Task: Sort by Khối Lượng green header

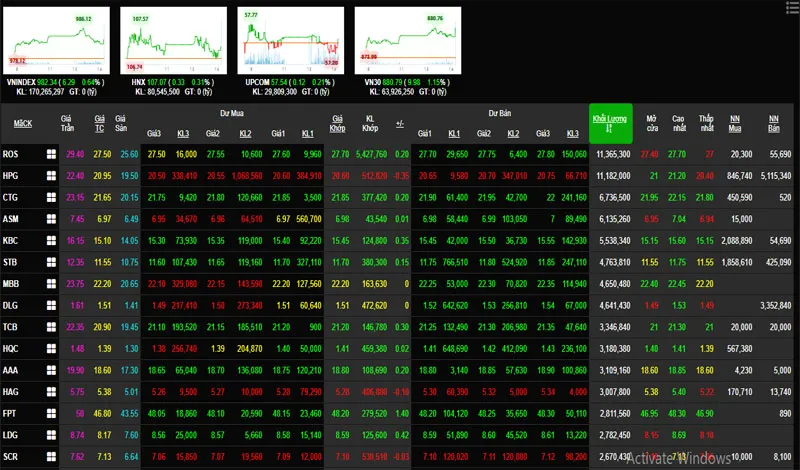Action: pos(611,123)
